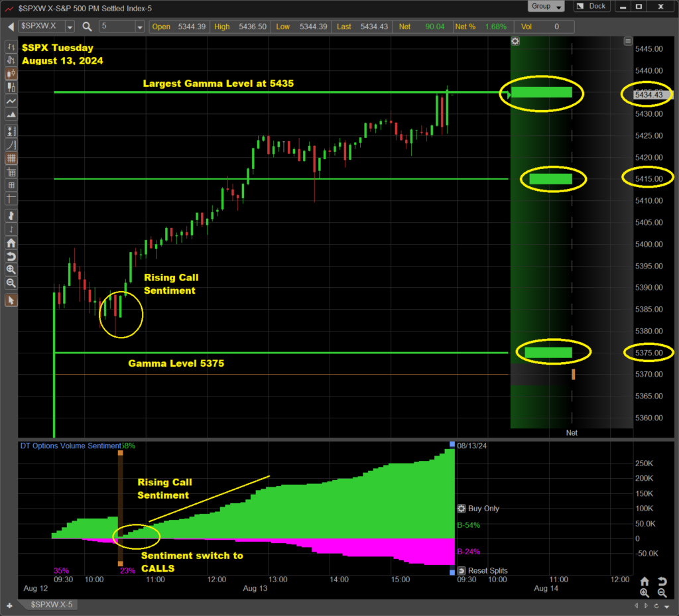679x616 pixels.
Task: Open symbol search magnifying glass
Action: click(x=88, y=27)
